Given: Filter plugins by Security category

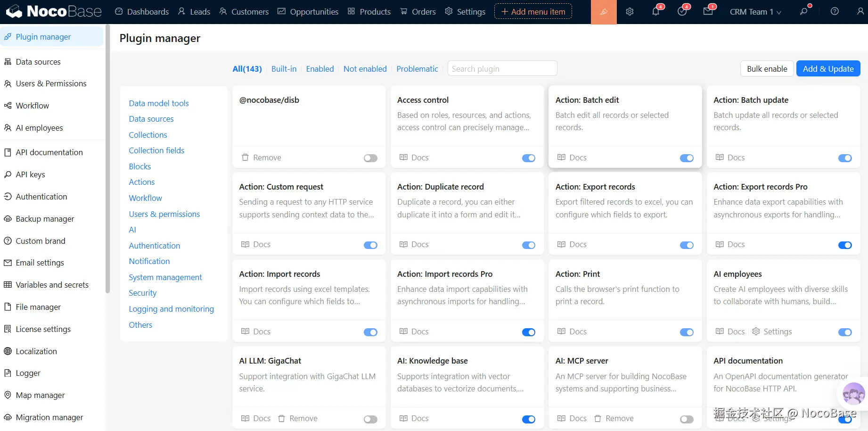Looking at the screenshot, I should coord(143,293).
